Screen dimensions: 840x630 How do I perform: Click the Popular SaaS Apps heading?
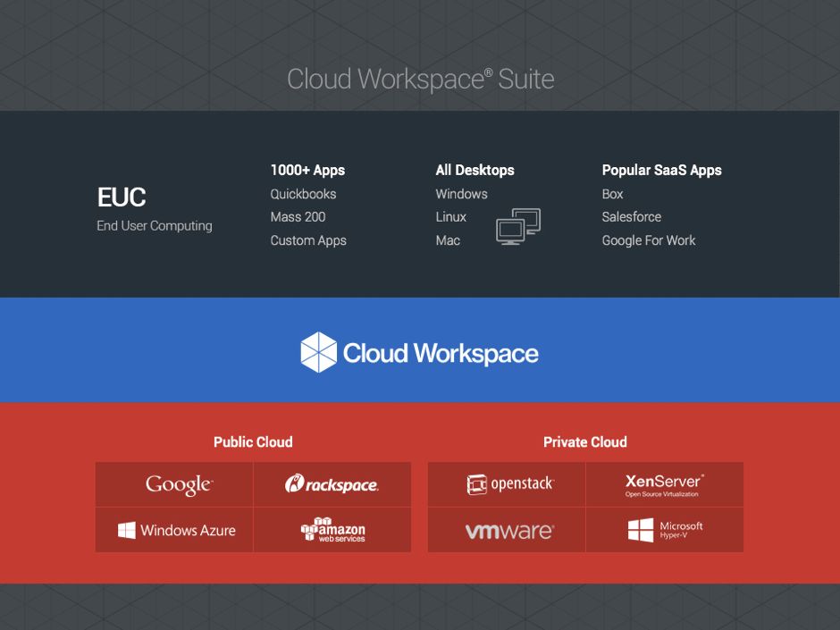point(661,171)
